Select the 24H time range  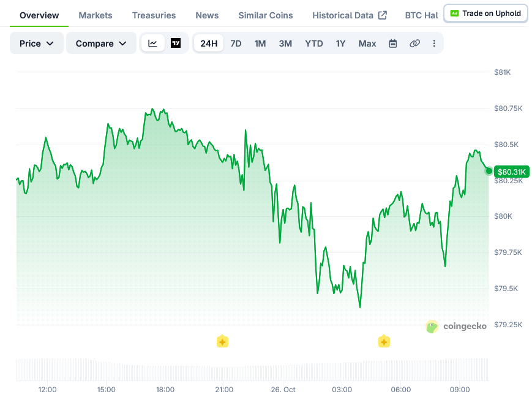pos(209,44)
